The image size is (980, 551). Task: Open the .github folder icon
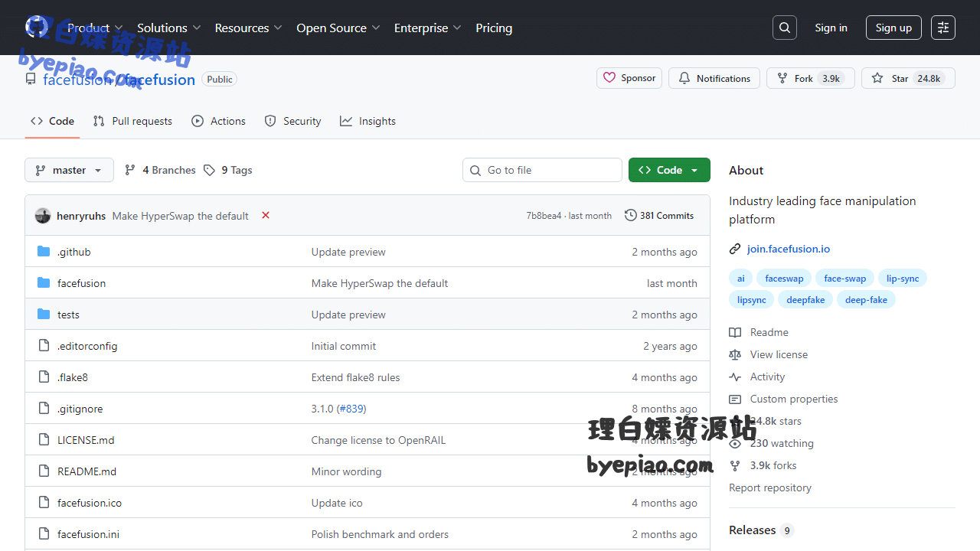coord(44,251)
